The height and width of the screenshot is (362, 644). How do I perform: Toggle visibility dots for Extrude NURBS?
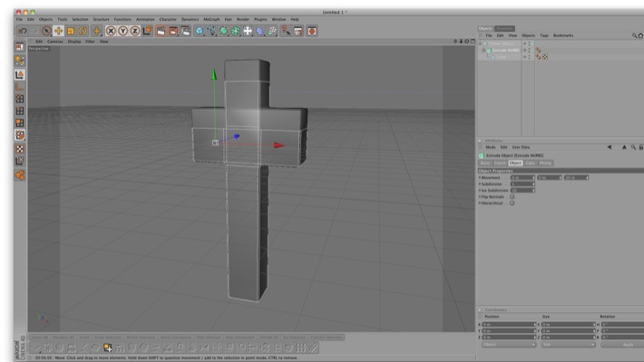(529, 50)
